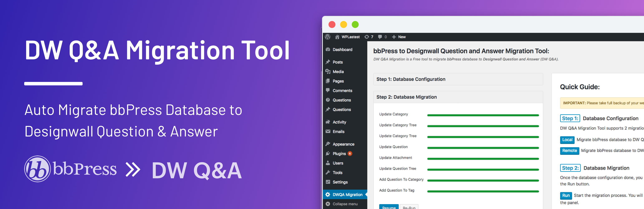
Task: Click the Update Question progress bar
Action: click(483, 148)
